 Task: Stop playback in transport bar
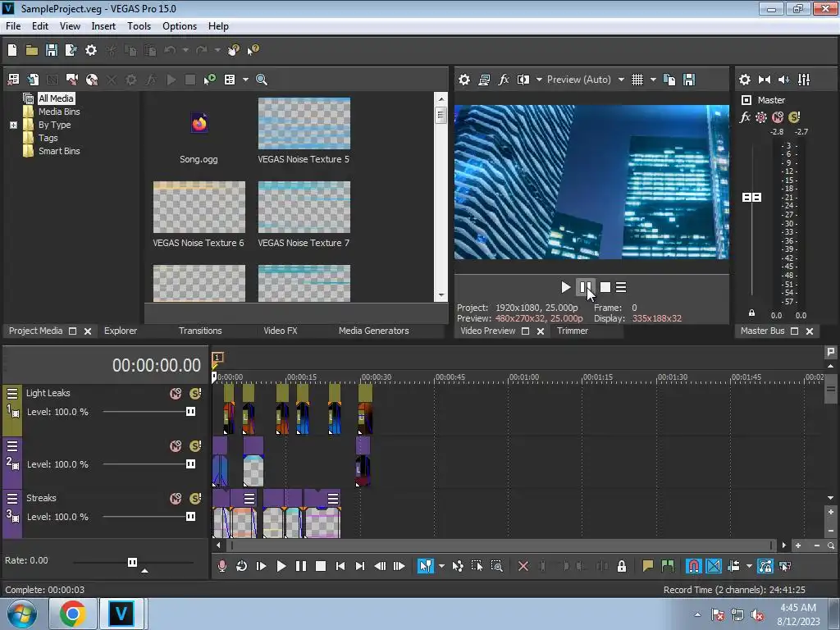click(321, 566)
